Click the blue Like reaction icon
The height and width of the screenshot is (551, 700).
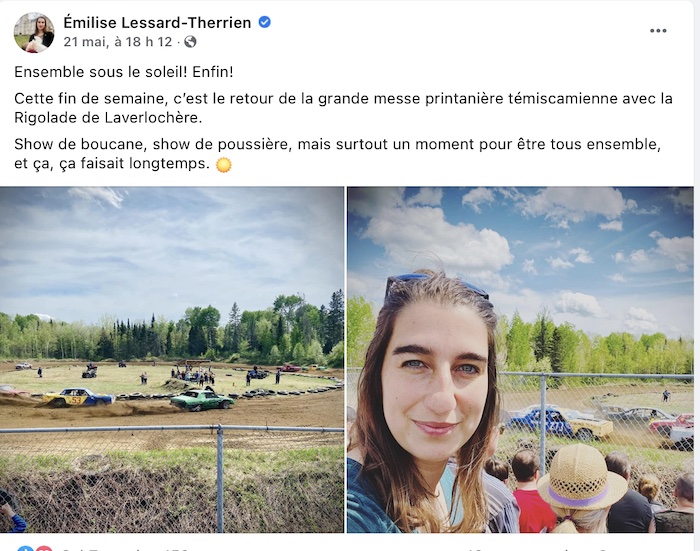point(23,548)
